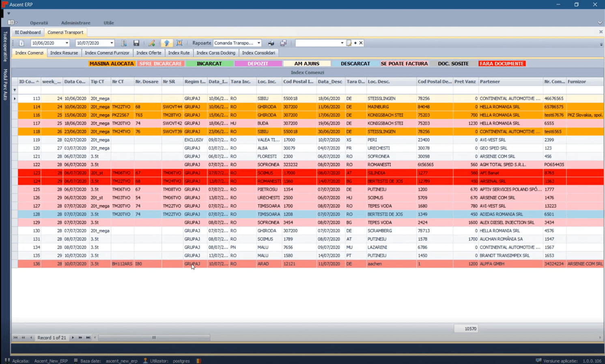Click the save layout icon beside empty combo
Image resolution: width=605 pixels, height=364 pixels.
349,43
